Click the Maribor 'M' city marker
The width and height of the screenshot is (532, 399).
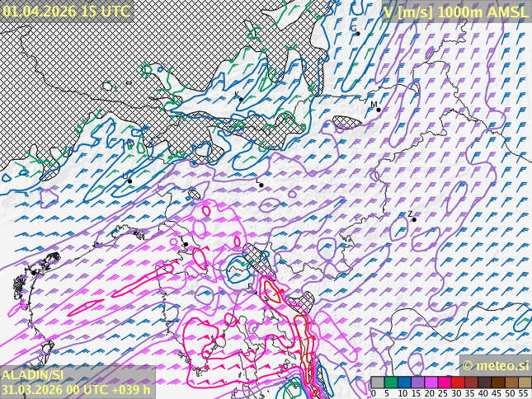[x=377, y=108]
